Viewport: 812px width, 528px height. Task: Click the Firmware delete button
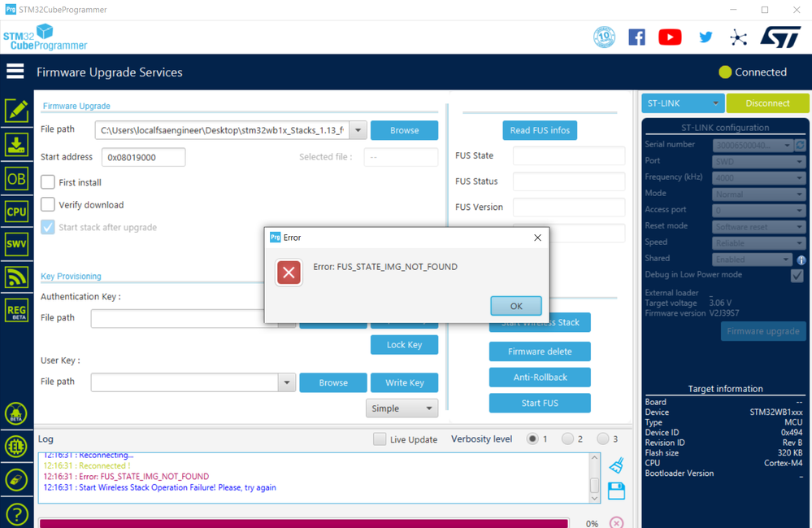coord(540,351)
